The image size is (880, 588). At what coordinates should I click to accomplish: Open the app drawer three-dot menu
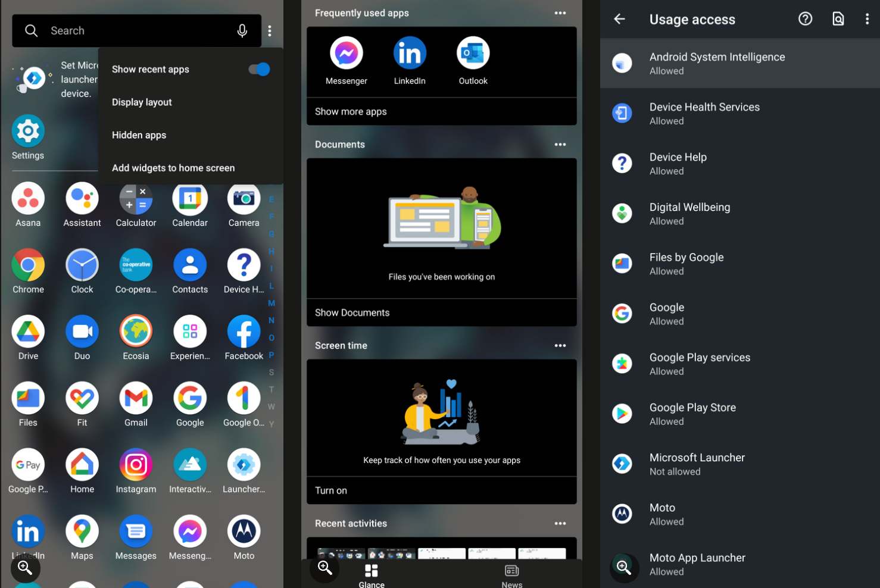pyautogui.click(x=270, y=30)
